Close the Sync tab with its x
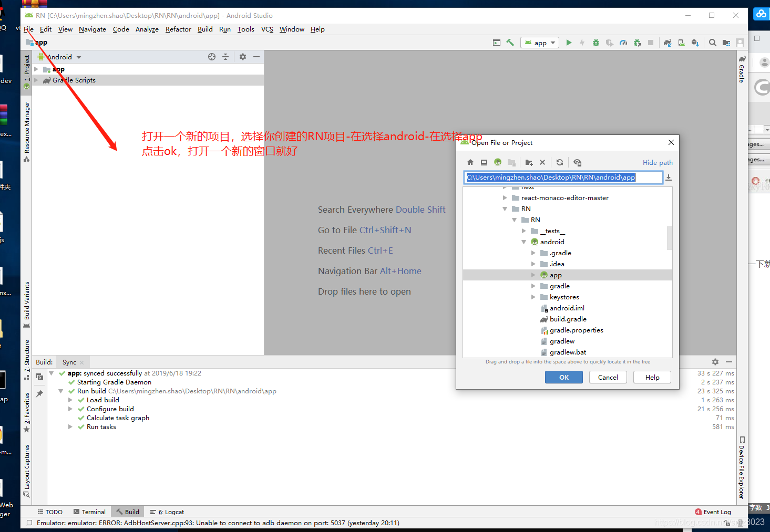The height and width of the screenshot is (532, 770). (x=81, y=363)
